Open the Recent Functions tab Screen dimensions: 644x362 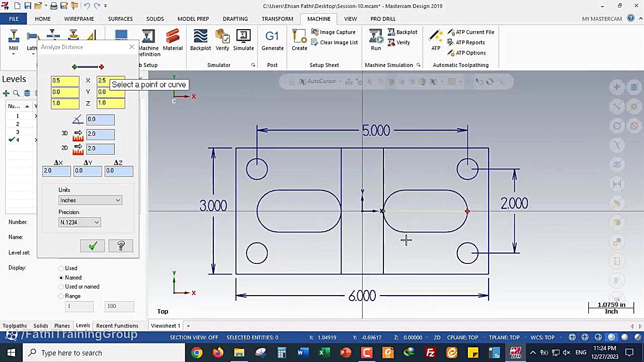coord(117,326)
